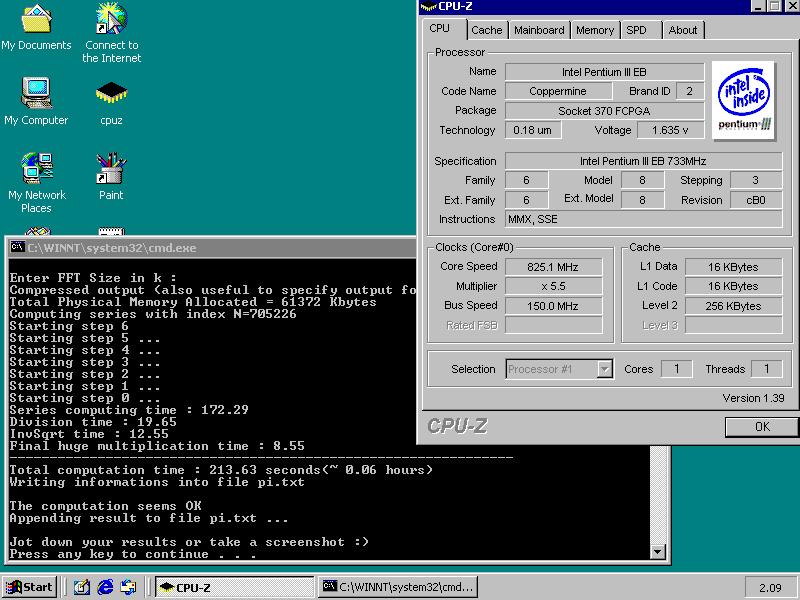
Task: Click the Core Speed 825.1 MHz value
Action: (x=553, y=267)
